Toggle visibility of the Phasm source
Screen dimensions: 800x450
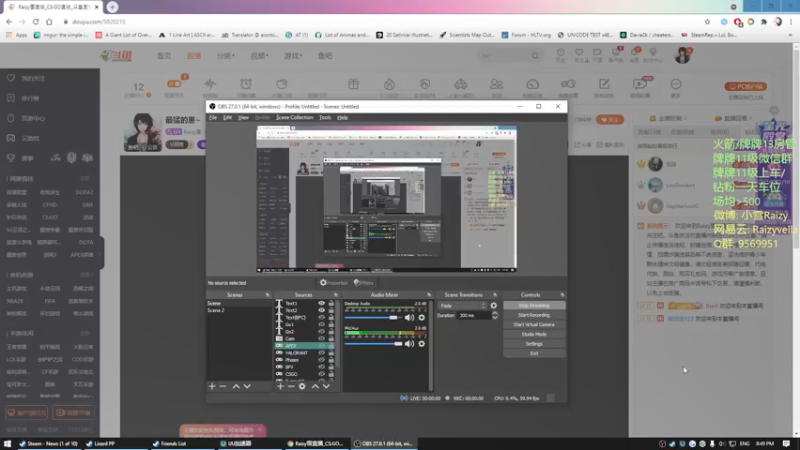321,360
